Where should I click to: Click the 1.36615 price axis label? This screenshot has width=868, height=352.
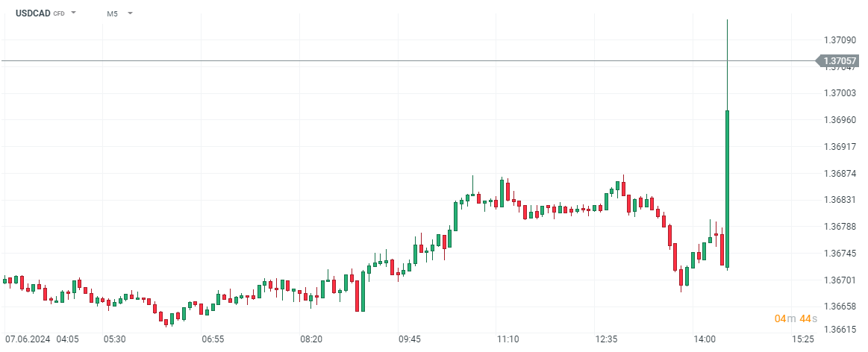(839, 329)
